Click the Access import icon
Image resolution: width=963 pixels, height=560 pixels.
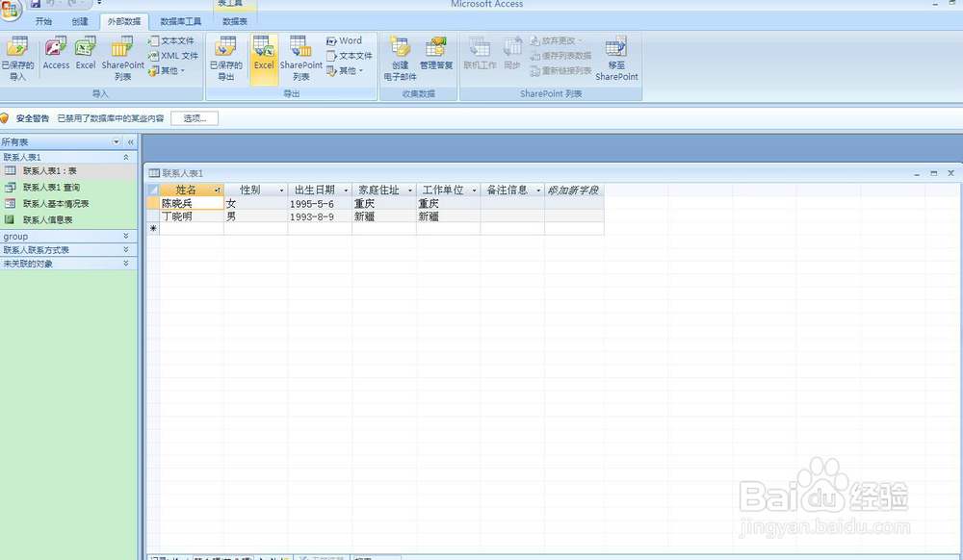coord(56,56)
